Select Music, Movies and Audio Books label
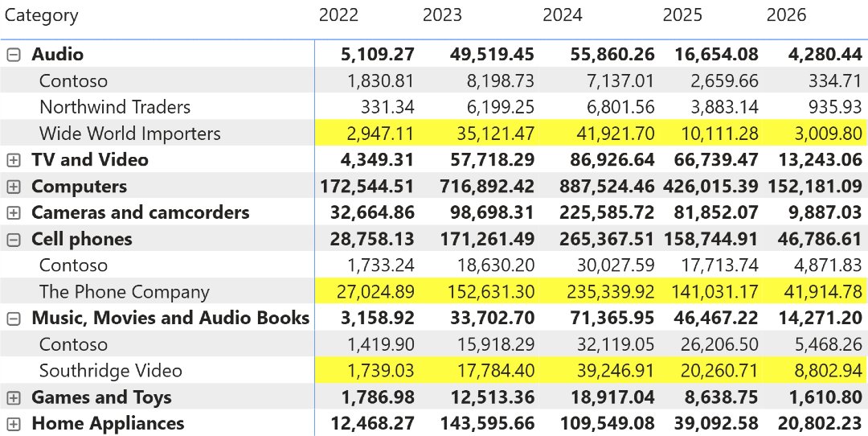This screenshot has height=436, width=868. click(170, 318)
